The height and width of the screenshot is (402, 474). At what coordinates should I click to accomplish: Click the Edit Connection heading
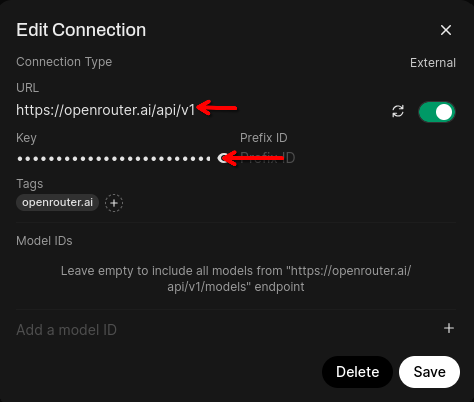coord(81,30)
